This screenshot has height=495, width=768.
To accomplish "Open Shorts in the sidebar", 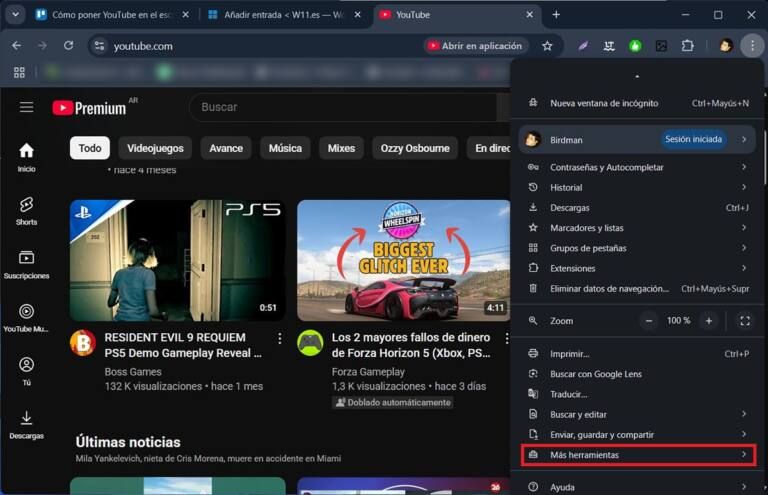I will coord(26,211).
